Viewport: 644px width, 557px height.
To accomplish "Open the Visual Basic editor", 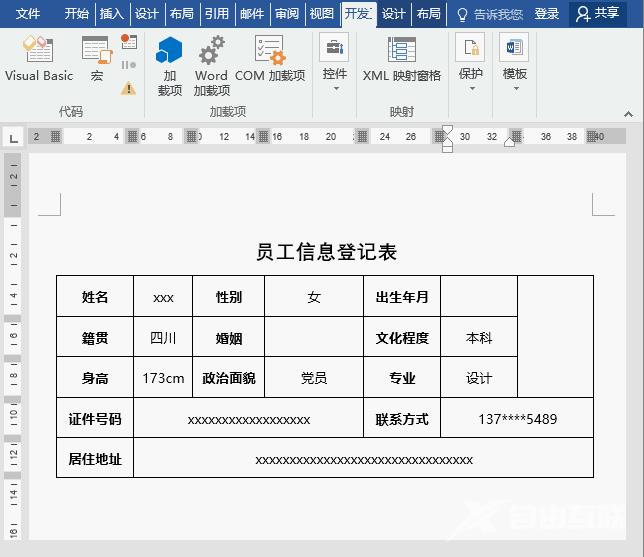I will coord(38,59).
